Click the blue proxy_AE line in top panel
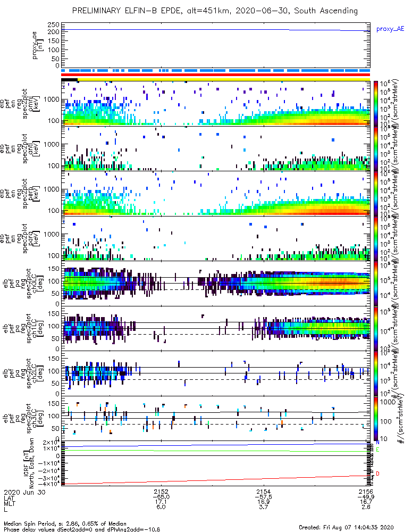The width and height of the screenshot is (412, 532). [x=216, y=30]
